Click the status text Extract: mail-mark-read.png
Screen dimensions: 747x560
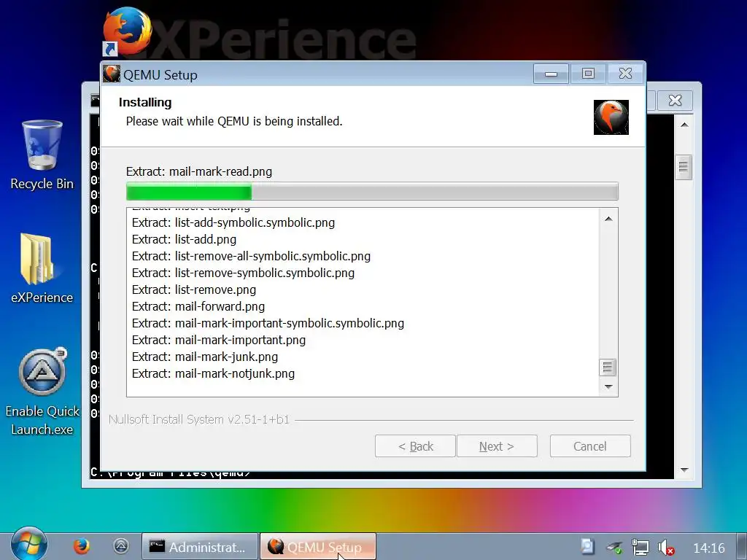[x=199, y=171]
